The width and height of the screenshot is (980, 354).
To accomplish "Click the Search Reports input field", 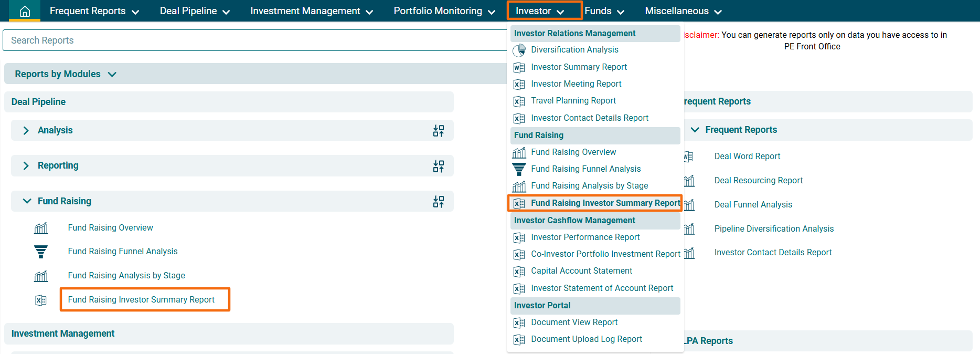I will click(254, 40).
